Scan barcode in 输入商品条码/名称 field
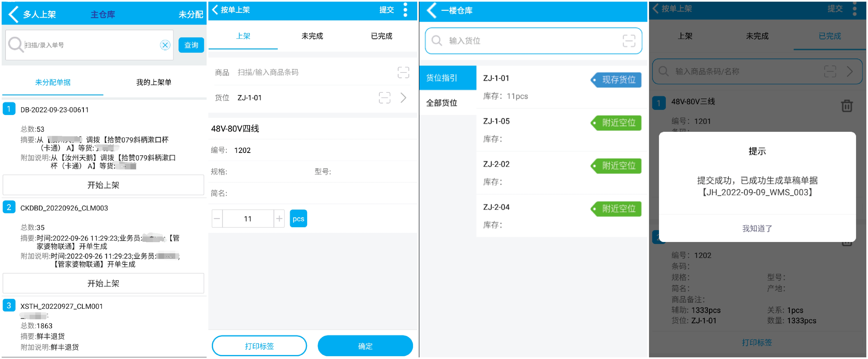 pyautogui.click(x=830, y=71)
